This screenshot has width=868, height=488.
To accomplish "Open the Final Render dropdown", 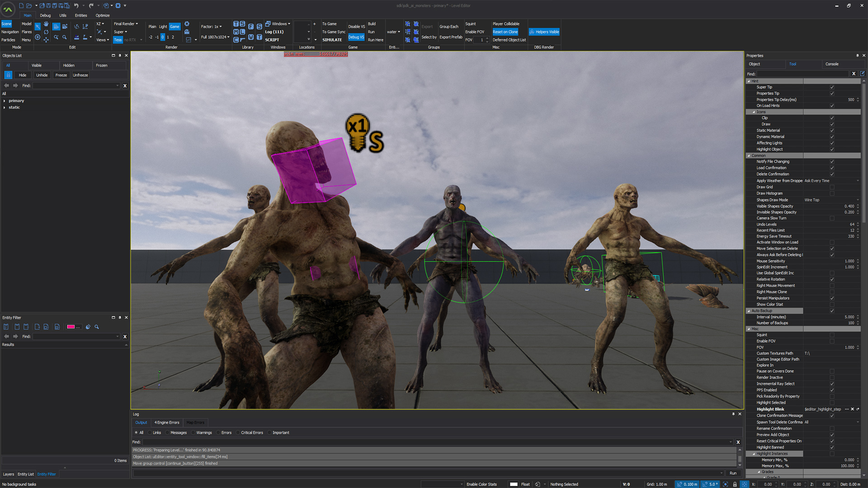I will click(x=126, y=24).
